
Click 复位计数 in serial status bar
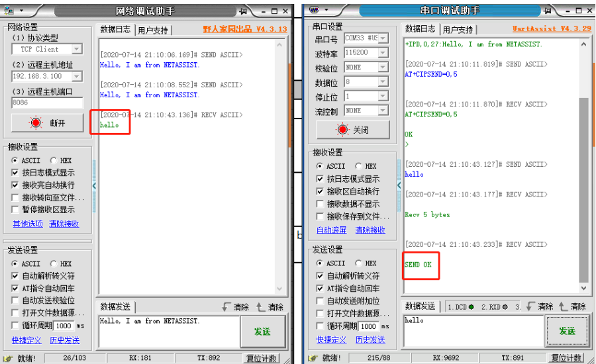[x=566, y=358]
